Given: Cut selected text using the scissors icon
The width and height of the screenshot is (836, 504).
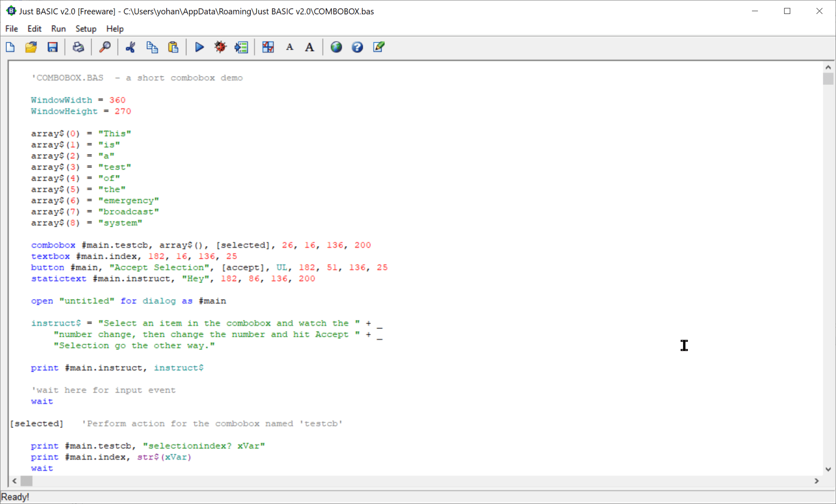Looking at the screenshot, I should 131,47.
